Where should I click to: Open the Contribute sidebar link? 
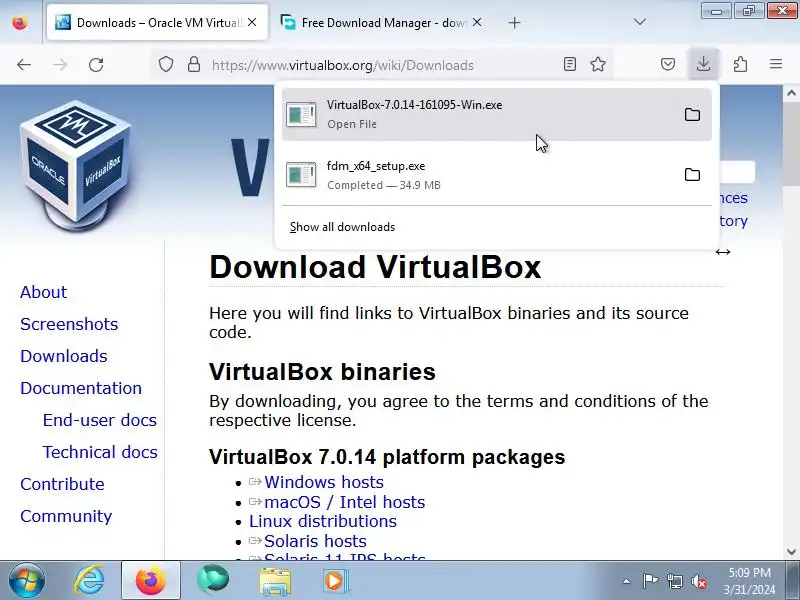pos(62,484)
